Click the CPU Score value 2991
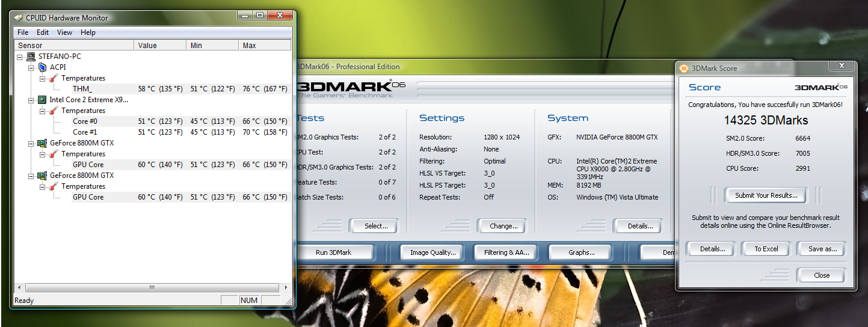The image size is (868, 327). [x=802, y=168]
